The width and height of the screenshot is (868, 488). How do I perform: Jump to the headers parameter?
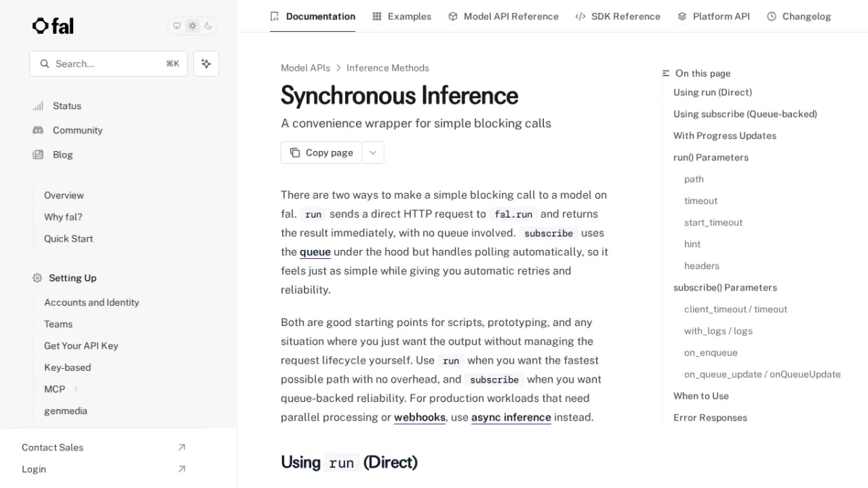click(x=702, y=266)
